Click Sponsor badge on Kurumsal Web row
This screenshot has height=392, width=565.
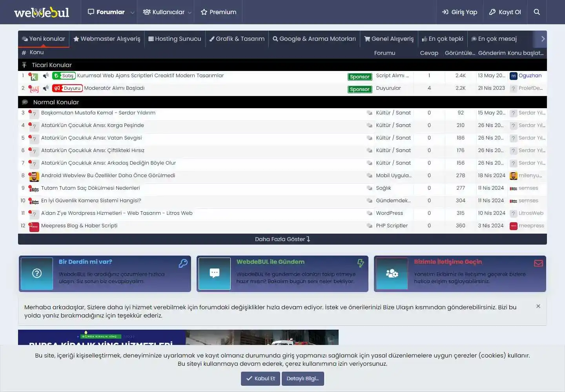(360, 77)
